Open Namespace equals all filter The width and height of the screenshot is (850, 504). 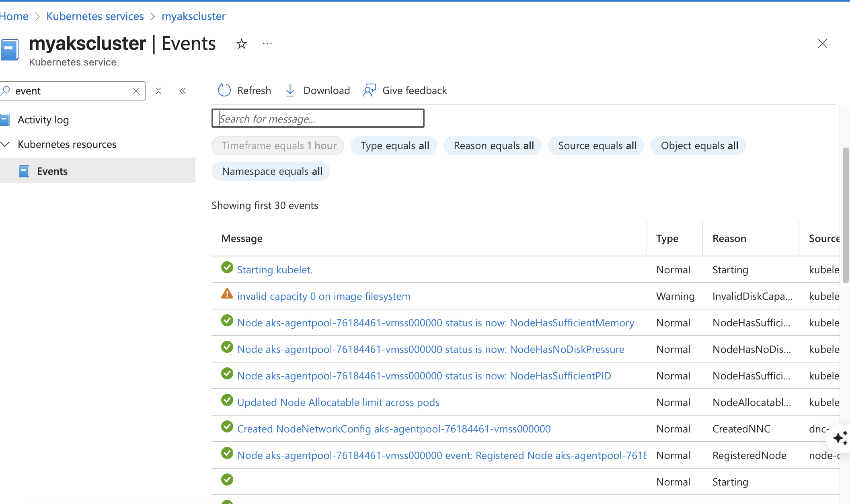click(272, 171)
